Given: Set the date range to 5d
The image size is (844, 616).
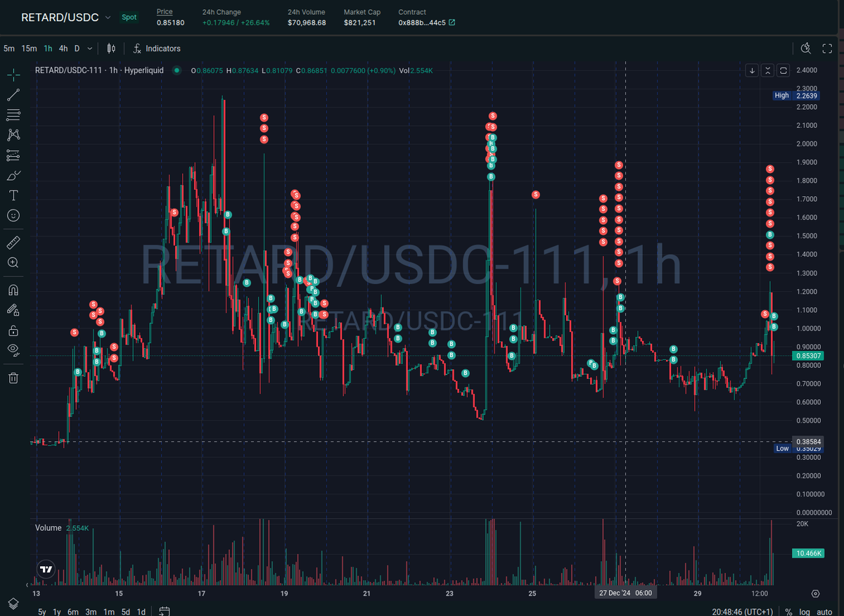Looking at the screenshot, I should tap(125, 612).
